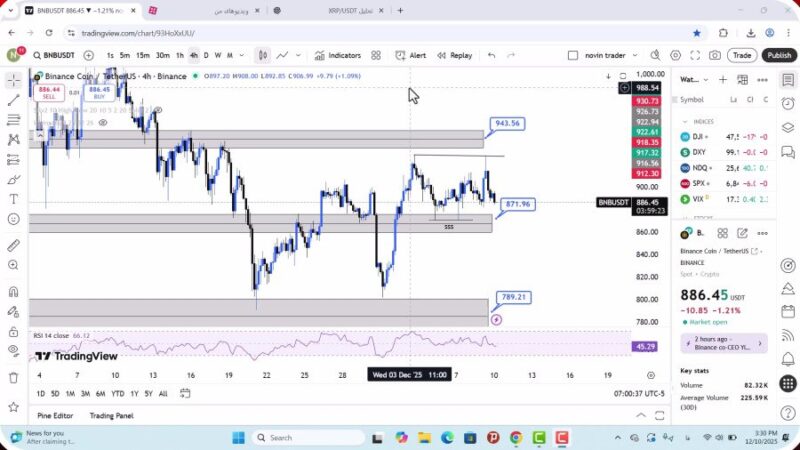Take a chart snapshot with camera icon
The image size is (800, 450).
click(x=714, y=56)
